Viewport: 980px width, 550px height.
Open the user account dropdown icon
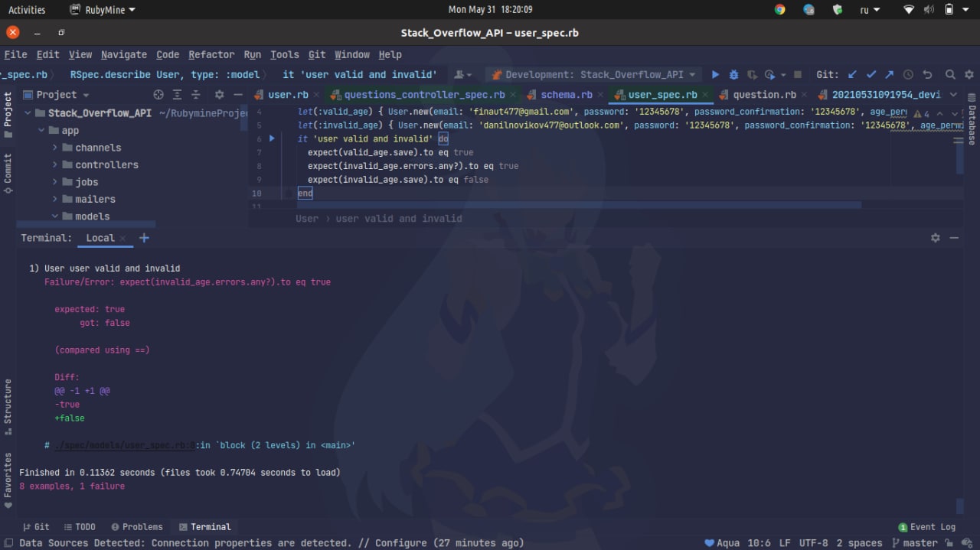[462, 74]
